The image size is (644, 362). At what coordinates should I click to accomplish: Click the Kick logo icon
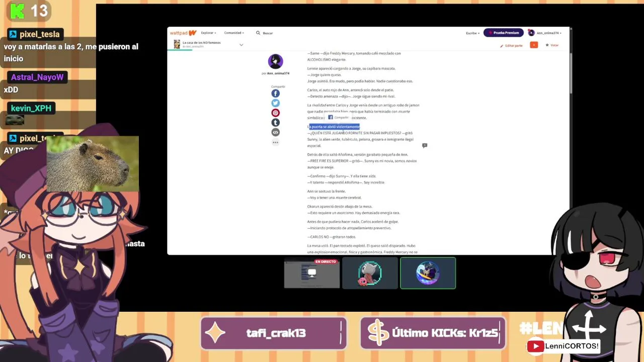click(17, 10)
